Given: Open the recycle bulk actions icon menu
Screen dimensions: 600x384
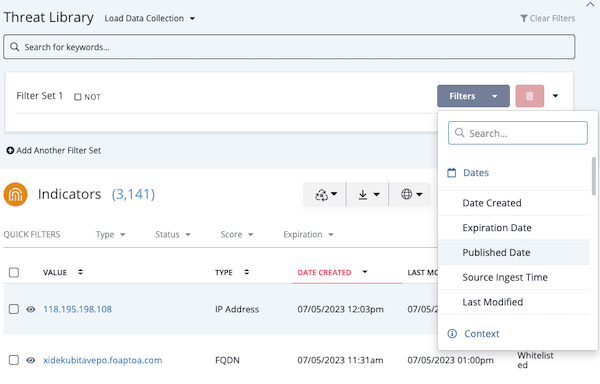Looking at the screenshot, I should coord(326,194).
